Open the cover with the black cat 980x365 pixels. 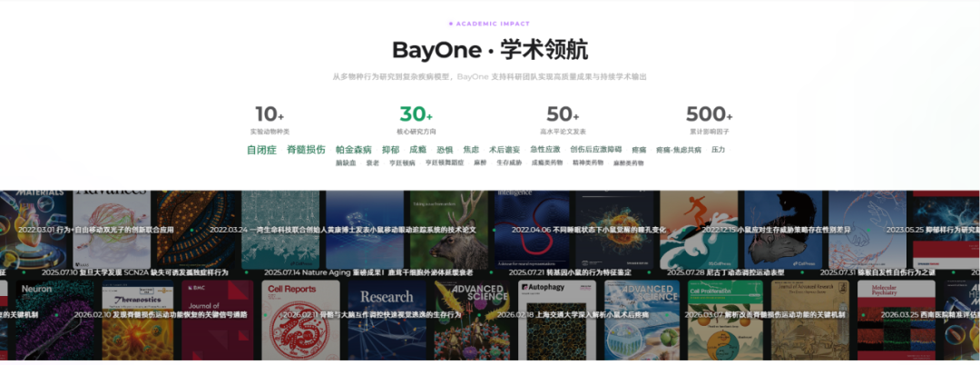click(782, 230)
